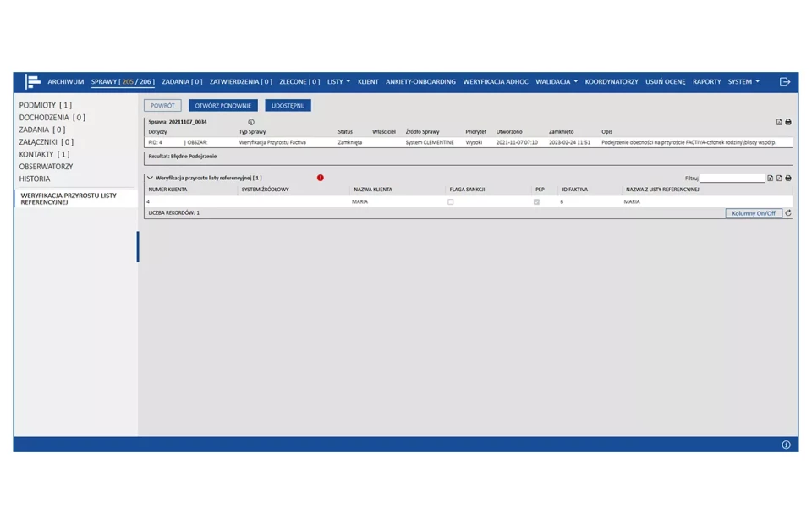This screenshot has height=524, width=812.
Task: Click the application logo in the navbar
Action: 32,82
